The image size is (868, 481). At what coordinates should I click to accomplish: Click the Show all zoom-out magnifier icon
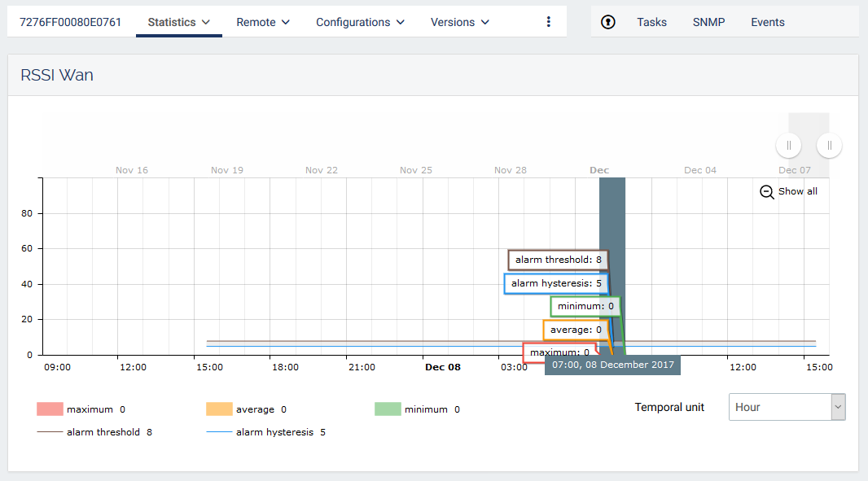[766, 192]
